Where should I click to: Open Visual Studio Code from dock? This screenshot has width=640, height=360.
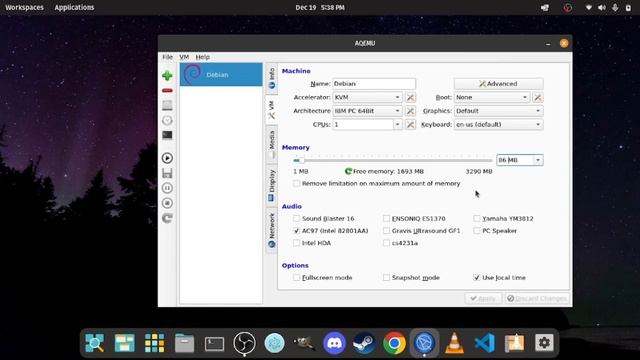(x=484, y=343)
